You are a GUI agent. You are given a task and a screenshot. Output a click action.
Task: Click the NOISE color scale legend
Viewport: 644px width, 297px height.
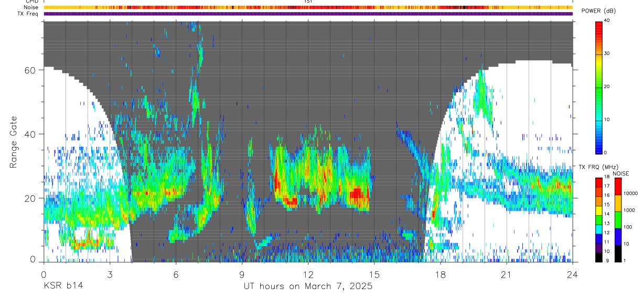(618, 219)
